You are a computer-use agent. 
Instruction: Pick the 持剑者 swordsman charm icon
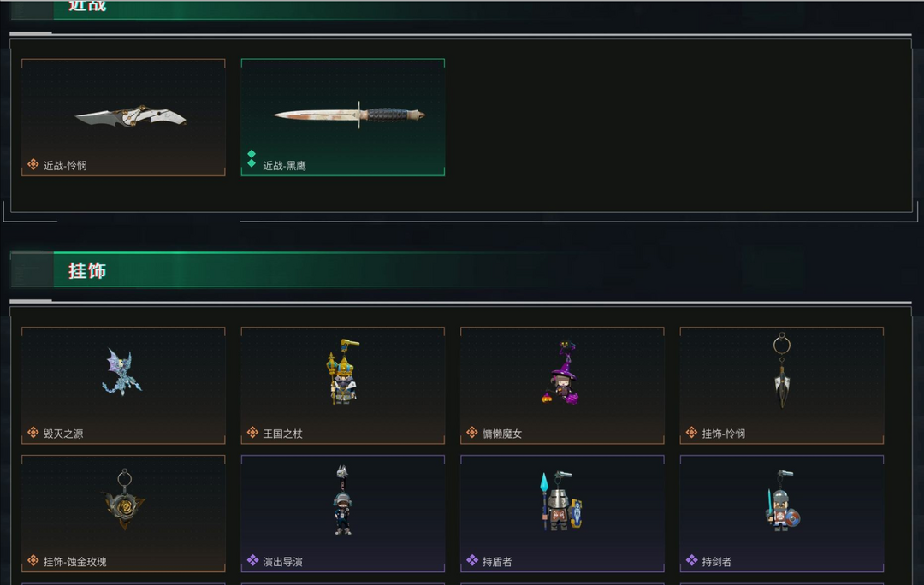click(x=781, y=500)
